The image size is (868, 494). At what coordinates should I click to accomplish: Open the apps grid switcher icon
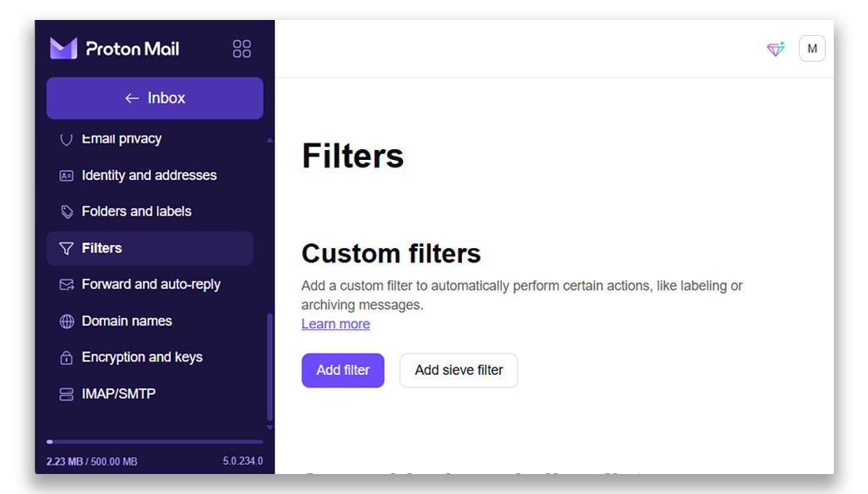241,48
